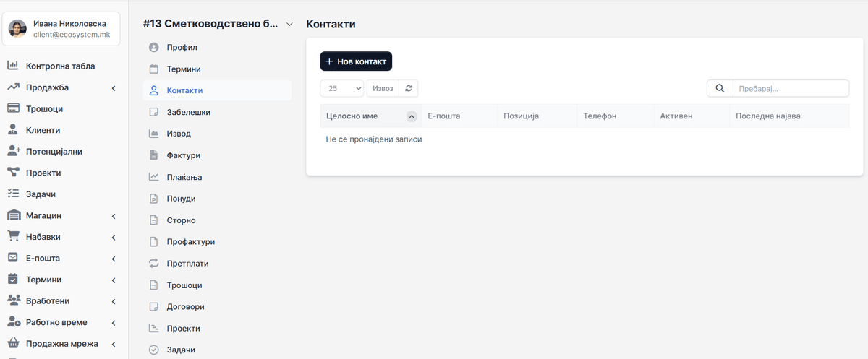Image resolution: width=868 pixels, height=359 pixels.
Task: Click the Нов контакт button
Action: (x=356, y=61)
